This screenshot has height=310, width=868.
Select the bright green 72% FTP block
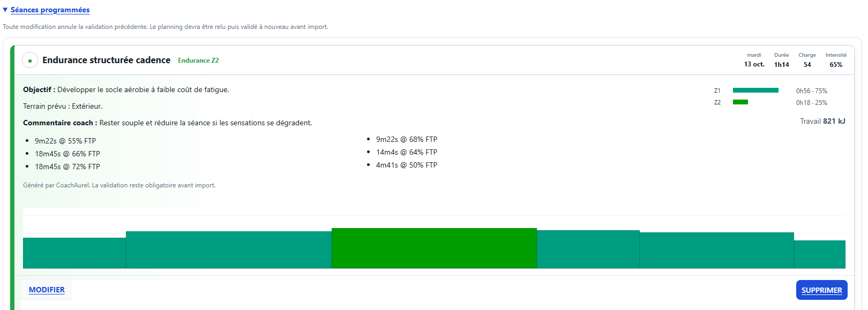(x=434, y=248)
